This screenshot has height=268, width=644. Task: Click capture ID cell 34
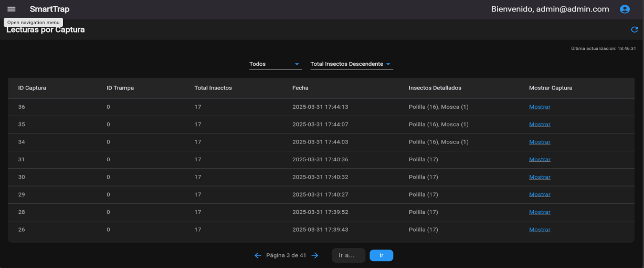[x=22, y=142]
